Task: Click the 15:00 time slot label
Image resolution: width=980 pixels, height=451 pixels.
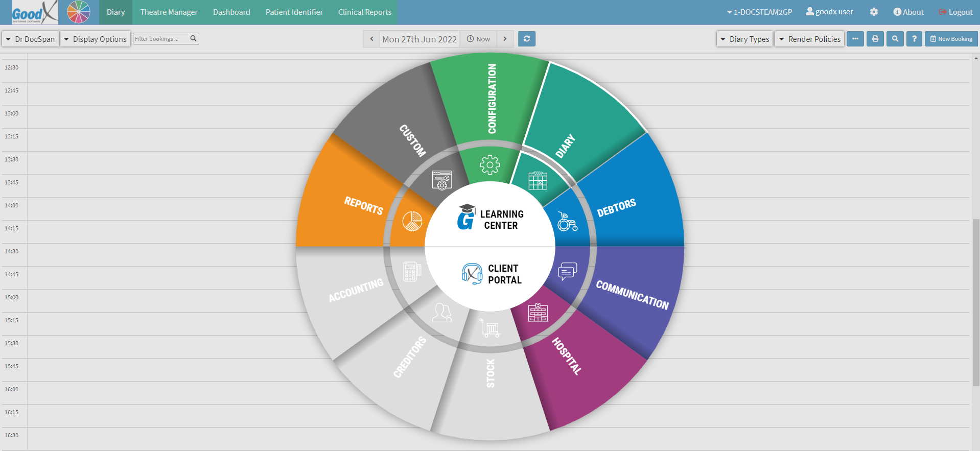Action: pos(11,297)
